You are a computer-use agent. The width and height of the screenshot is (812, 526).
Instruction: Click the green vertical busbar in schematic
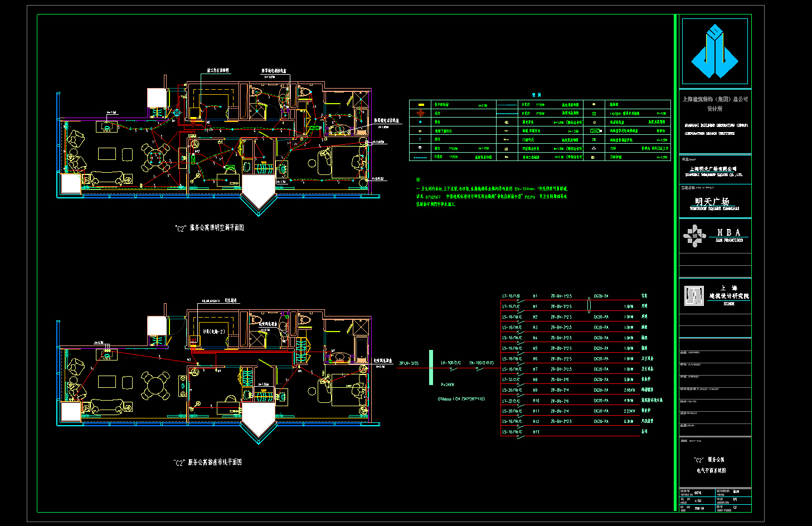point(431,367)
